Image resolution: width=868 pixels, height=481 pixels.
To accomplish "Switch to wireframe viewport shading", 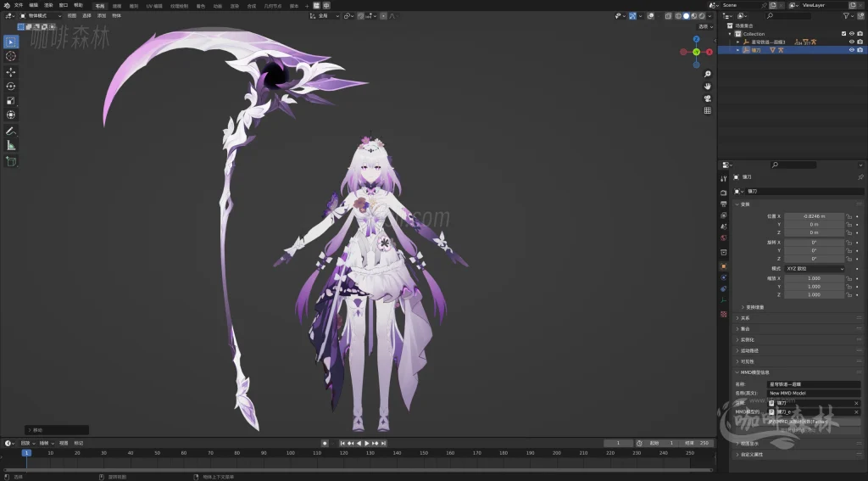I will tap(678, 16).
